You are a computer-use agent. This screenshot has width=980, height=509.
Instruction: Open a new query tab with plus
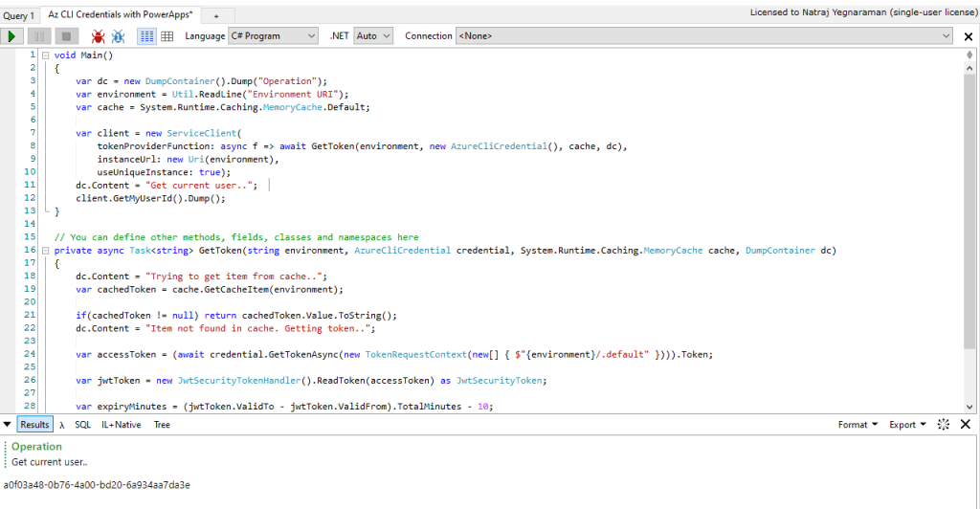click(x=216, y=16)
